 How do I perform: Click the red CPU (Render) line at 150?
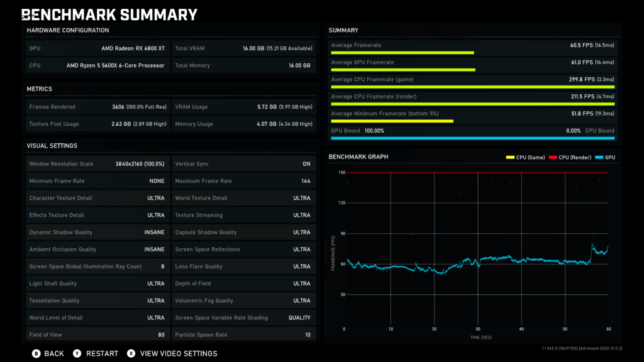[478, 172]
